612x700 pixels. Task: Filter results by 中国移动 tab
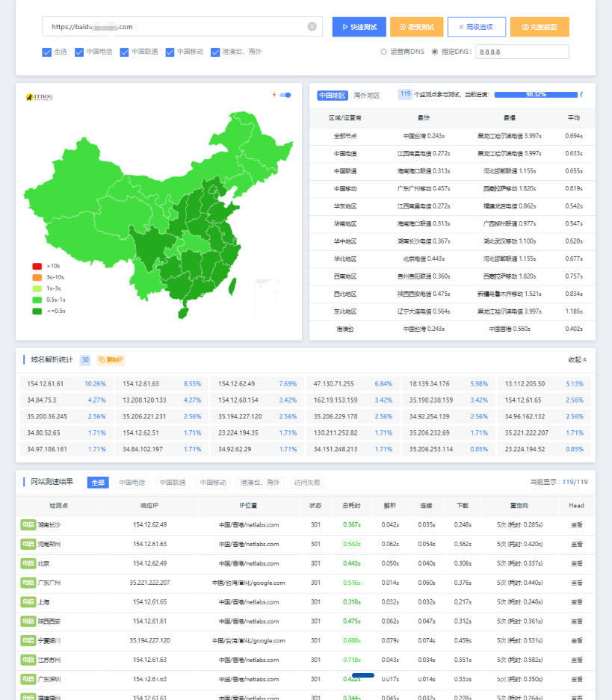point(213,483)
